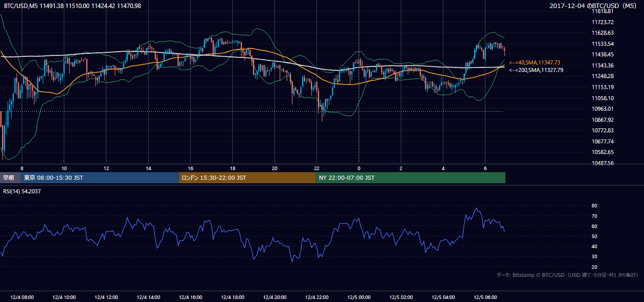Click the 12/4 22:00 time label
644x302 pixels.
316,297
